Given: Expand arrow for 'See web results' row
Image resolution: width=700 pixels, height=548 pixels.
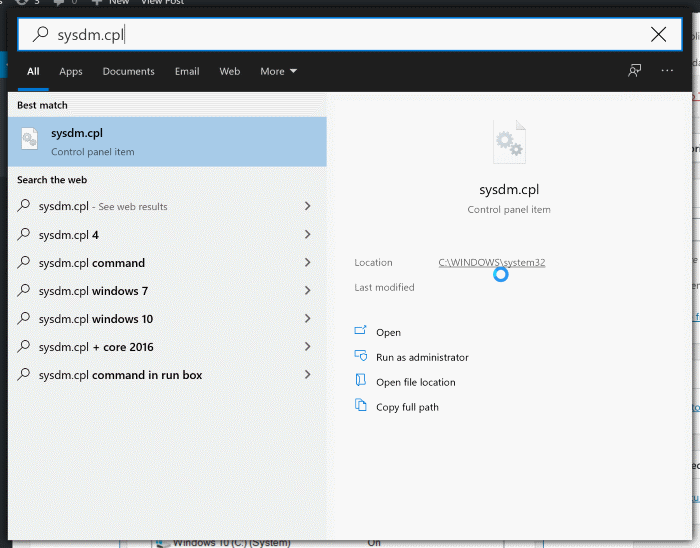Looking at the screenshot, I should click(x=308, y=206).
